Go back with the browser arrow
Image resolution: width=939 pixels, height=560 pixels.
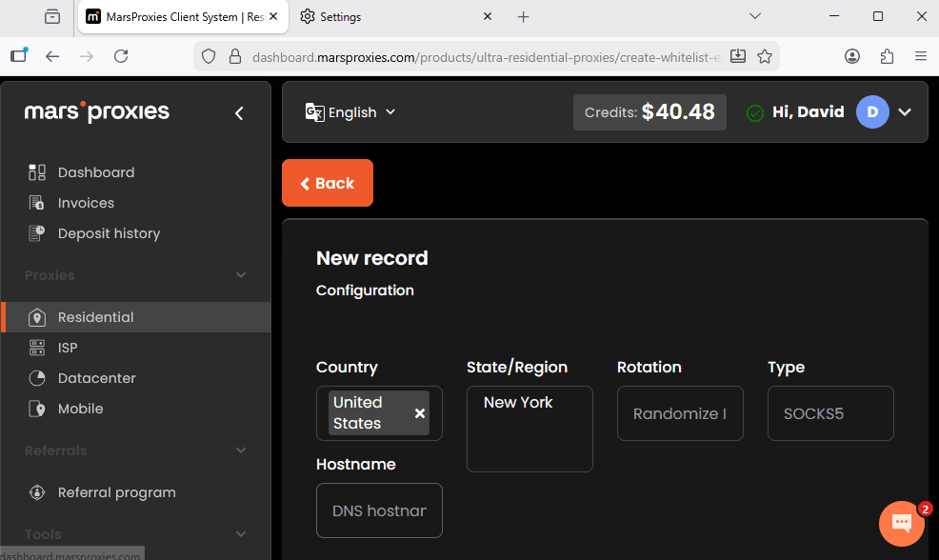point(52,56)
